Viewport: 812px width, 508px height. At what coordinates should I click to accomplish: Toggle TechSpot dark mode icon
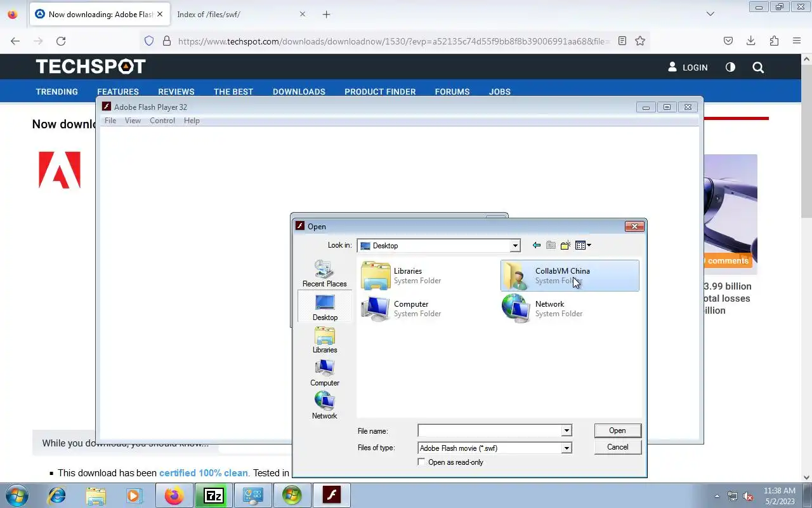point(730,67)
